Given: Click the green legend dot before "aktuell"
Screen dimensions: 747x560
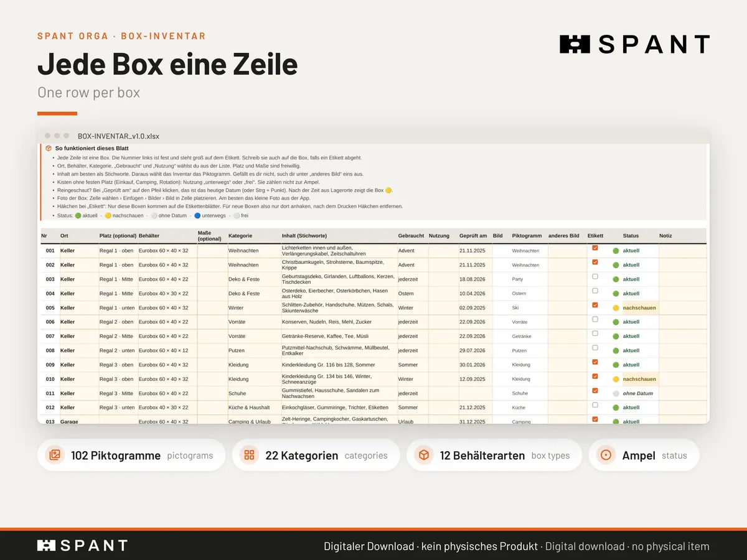Looking at the screenshot, I should coord(78,216).
